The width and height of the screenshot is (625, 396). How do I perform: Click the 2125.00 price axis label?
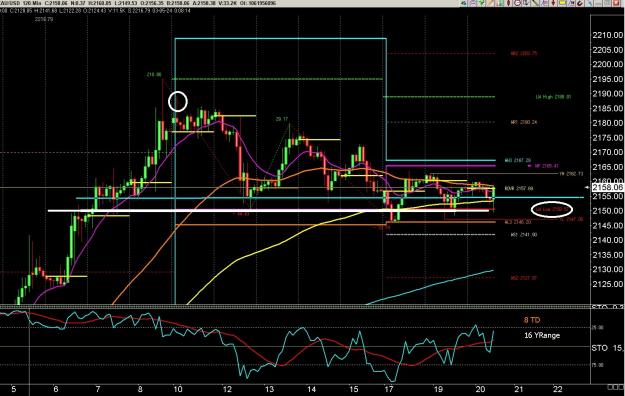(x=608, y=284)
